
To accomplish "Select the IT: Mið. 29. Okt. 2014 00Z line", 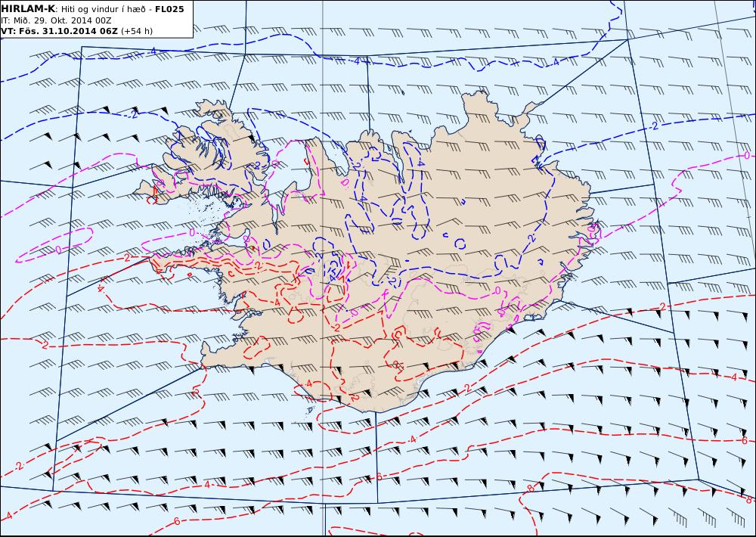I will (x=57, y=20).
